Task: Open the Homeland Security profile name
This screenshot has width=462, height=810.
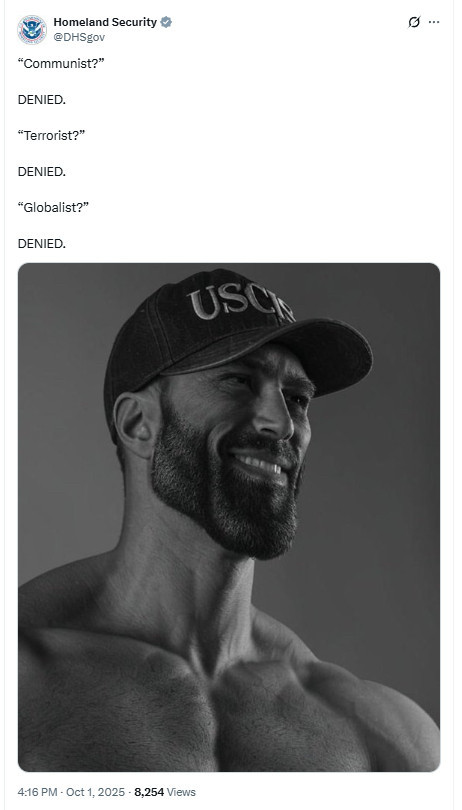Action: 105,22
